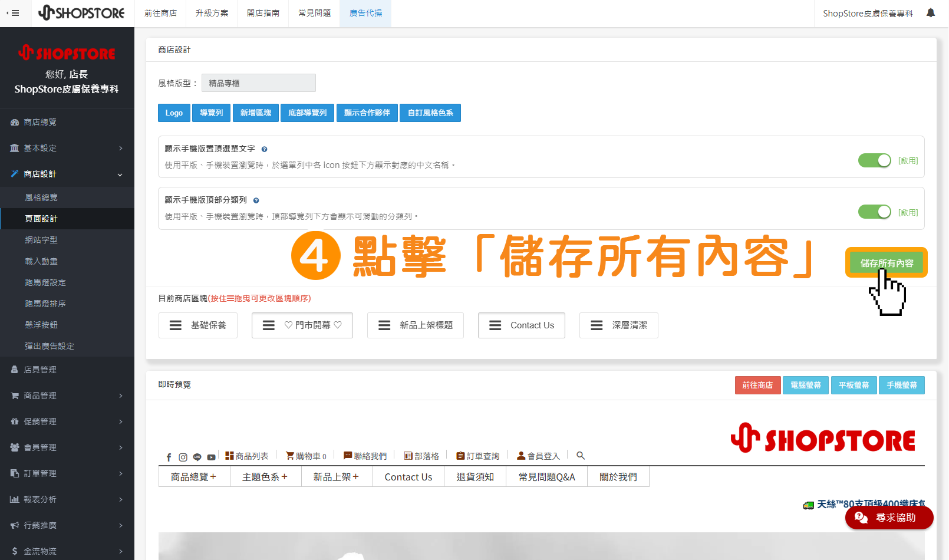
Task: Click the green 儲存所有內容 button
Action: point(887,263)
